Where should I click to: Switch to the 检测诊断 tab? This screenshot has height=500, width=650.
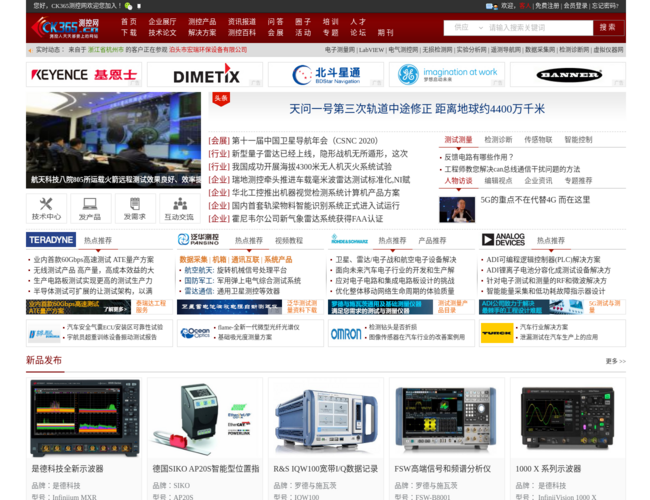pyautogui.click(x=498, y=140)
